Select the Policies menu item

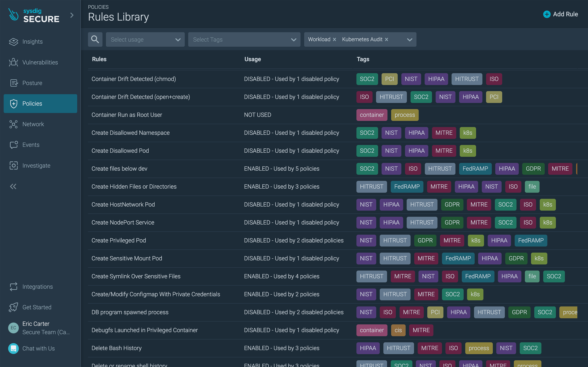pos(40,104)
